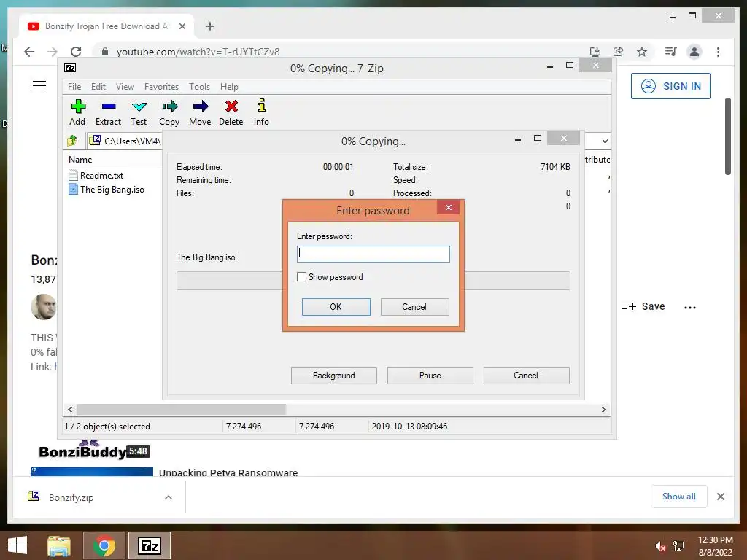The image size is (747, 560).
Task: Click the Background button in copying dialog
Action: click(x=334, y=376)
